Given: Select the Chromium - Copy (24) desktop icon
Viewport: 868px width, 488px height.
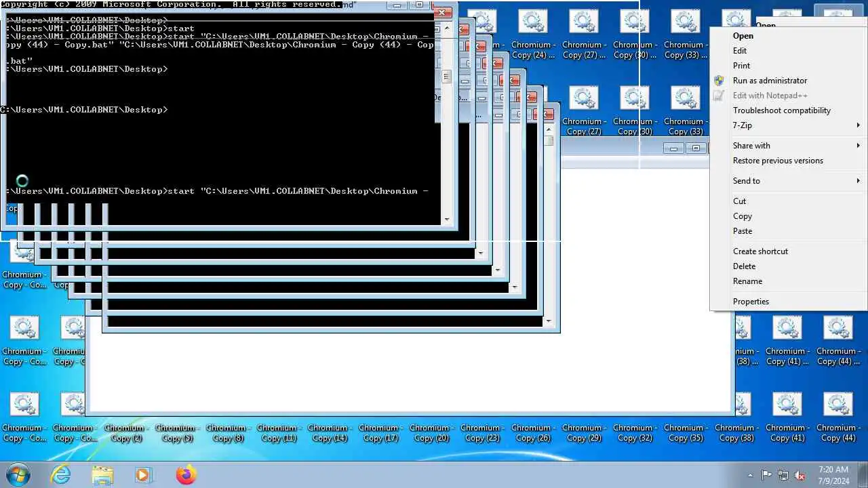Looking at the screenshot, I should coord(533,35).
